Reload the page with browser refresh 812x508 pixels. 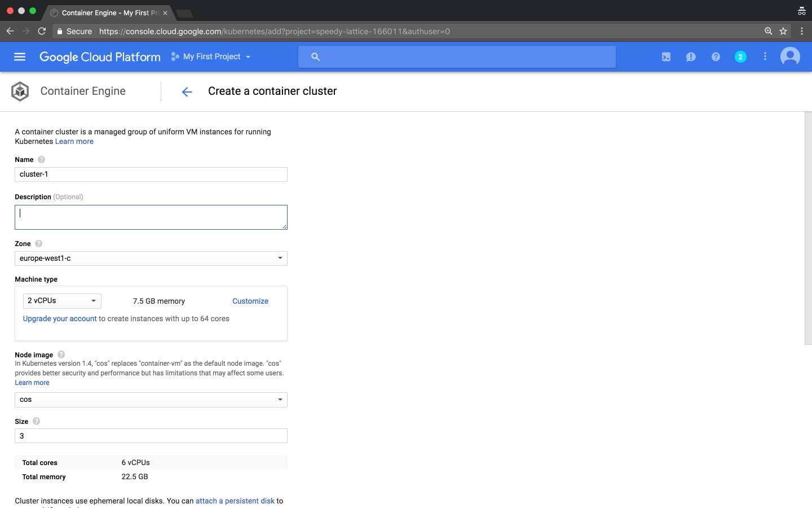pyautogui.click(x=42, y=31)
